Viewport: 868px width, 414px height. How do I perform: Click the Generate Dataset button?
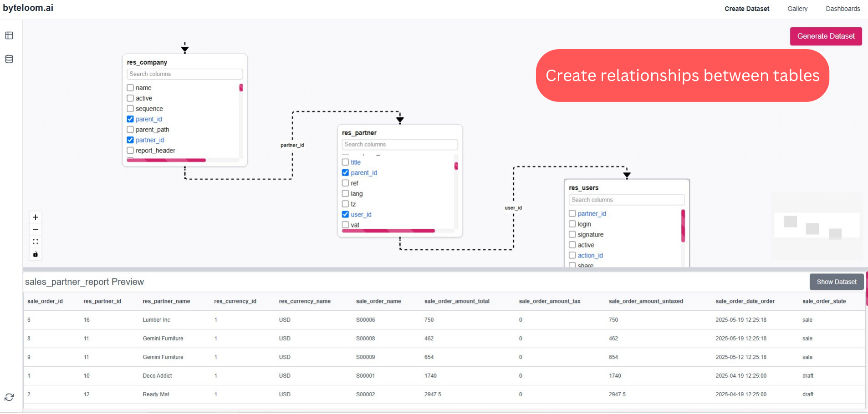826,36
